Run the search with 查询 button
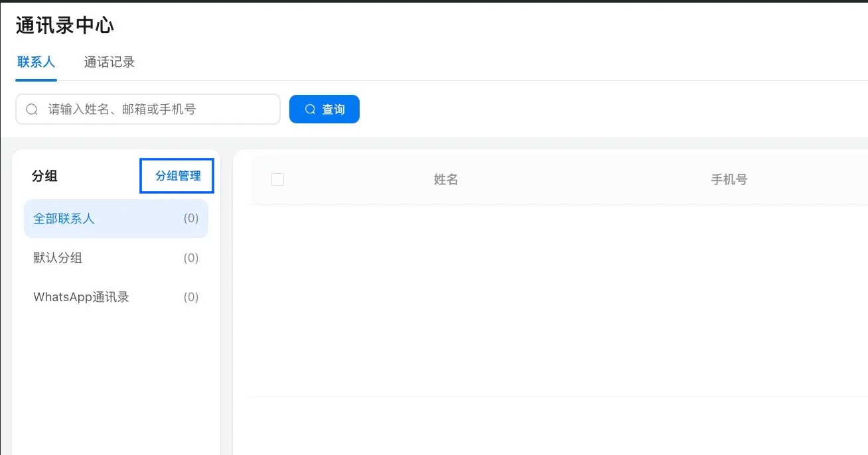This screenshot has height=455, width=868. pos(325,109)
